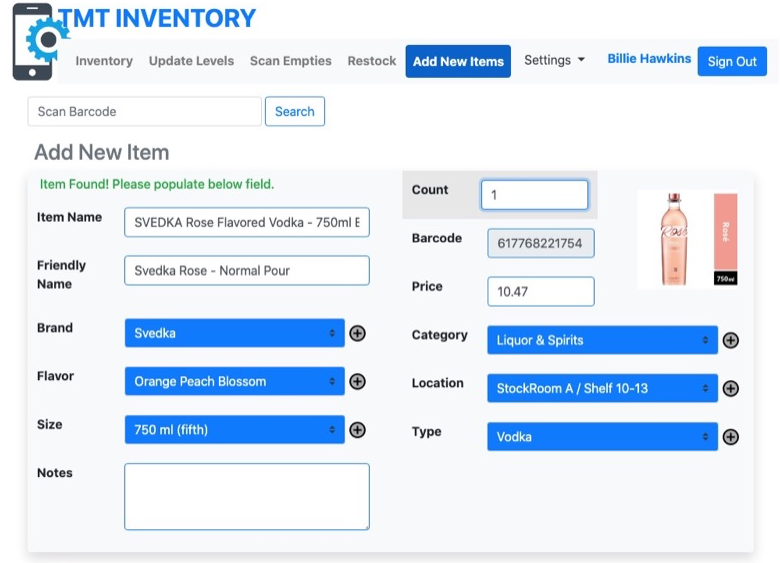
Task: Click the Sign Out button
Action: pyautogui.click(x=732, y=61)
